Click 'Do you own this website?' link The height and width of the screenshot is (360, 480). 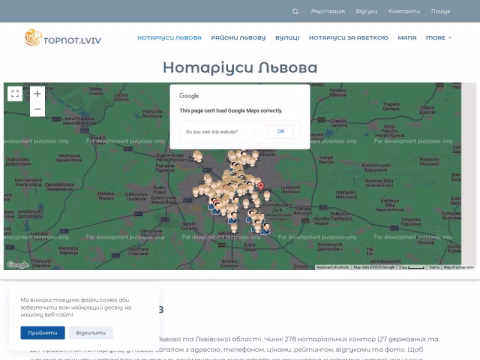click(212, 132)
